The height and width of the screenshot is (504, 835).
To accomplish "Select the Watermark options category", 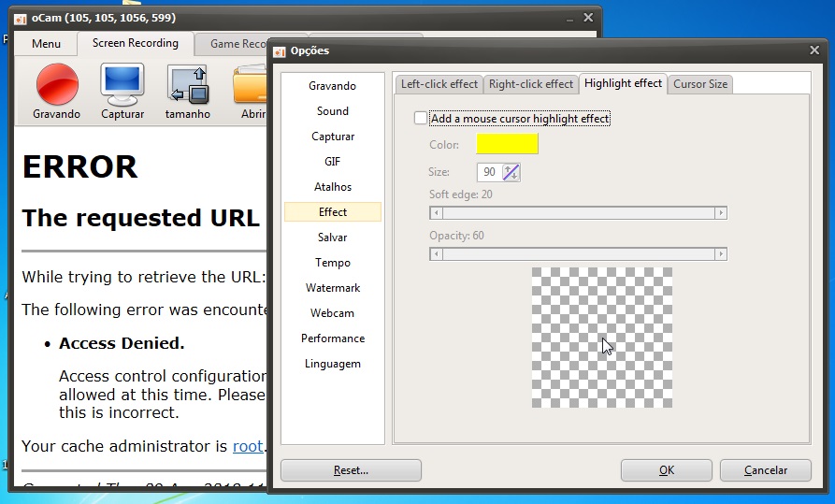I will point(332,288).
